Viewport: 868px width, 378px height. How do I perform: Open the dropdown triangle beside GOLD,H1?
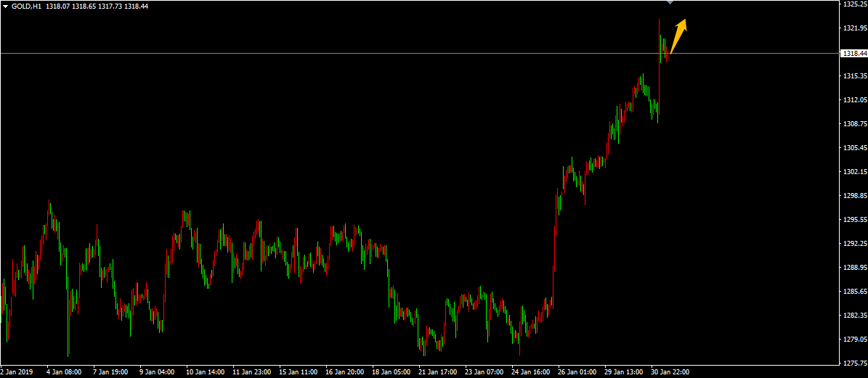pyautogui.click(x=6, y=6)
